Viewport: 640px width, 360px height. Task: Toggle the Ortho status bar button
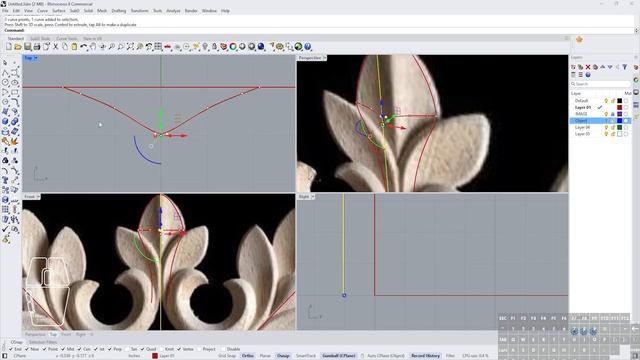pyautogui.click(x=248, y=356)
